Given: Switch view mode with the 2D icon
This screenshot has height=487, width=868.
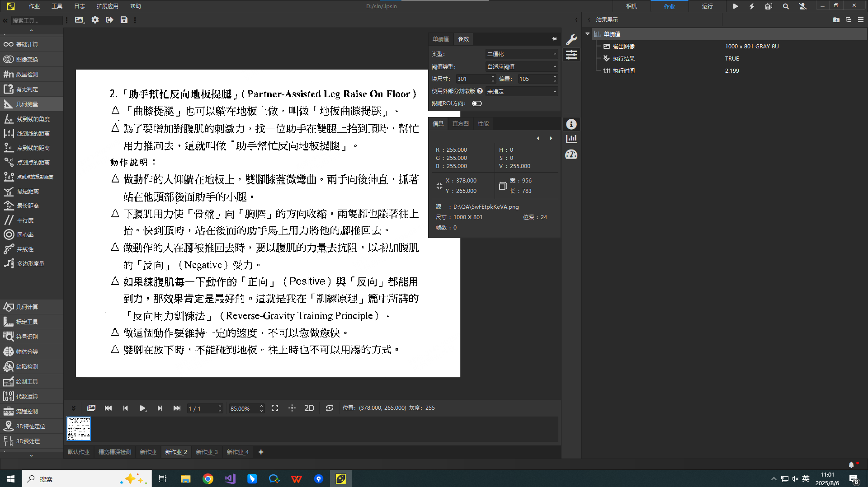Looking at the screenshot, I should click(309, 408).
